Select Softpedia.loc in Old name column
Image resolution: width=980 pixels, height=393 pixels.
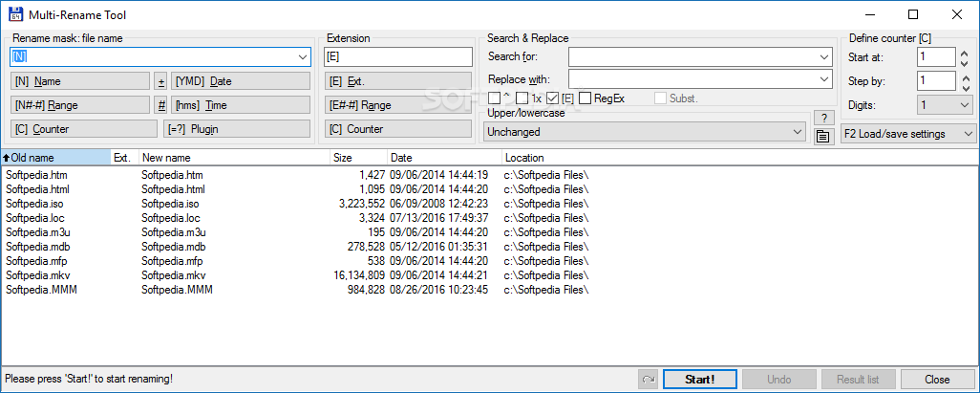click(x=35, y=218)
